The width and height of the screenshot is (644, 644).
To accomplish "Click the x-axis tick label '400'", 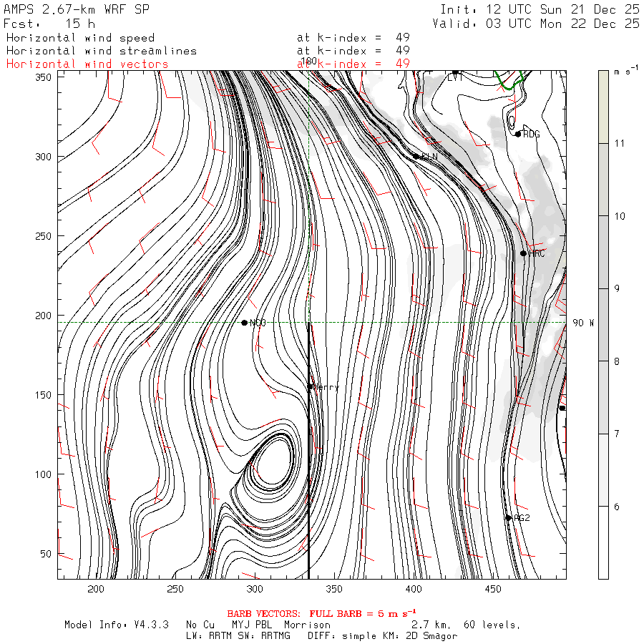I will [414, 589].
